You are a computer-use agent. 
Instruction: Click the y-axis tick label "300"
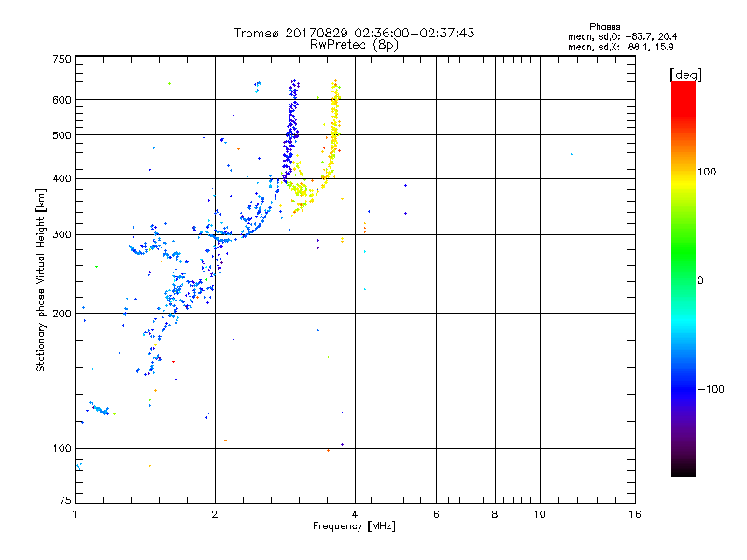[62, 235]
